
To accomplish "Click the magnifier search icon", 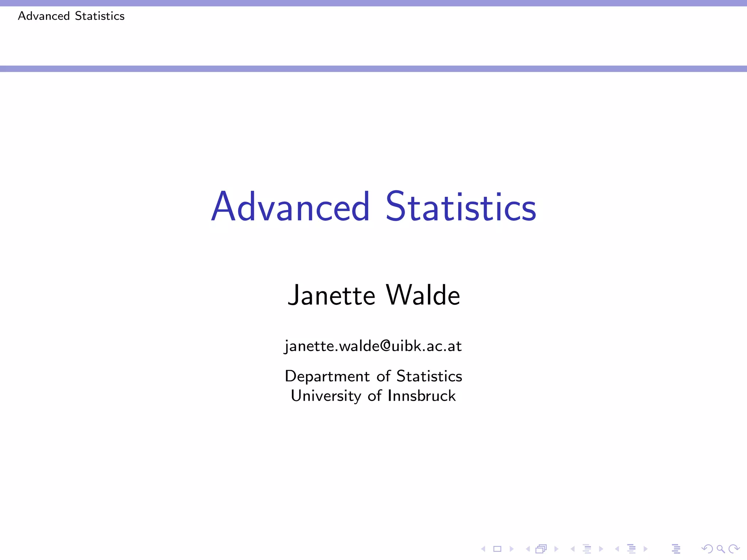I will [720, 549].
